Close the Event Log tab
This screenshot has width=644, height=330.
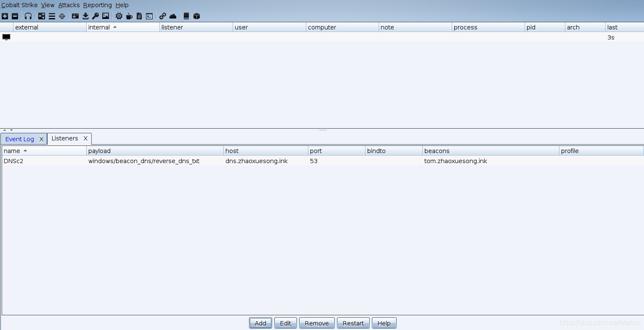point(41,139)
